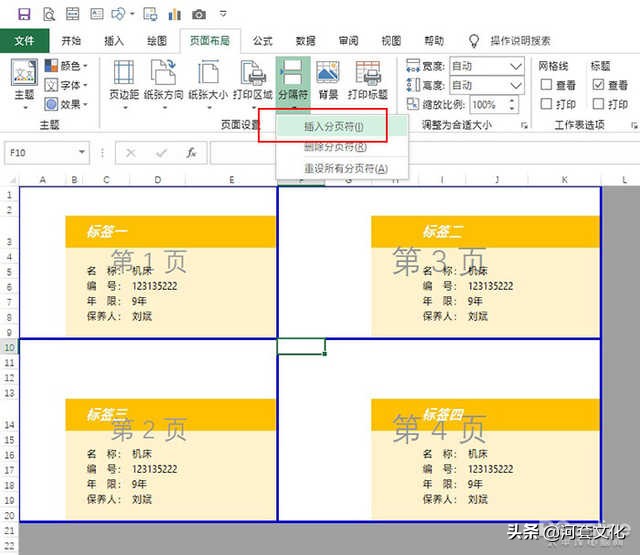This screenshot has height=555, width=640.
Task: Open the 纸张方向 (Orientation) menu
Action: tap(164, 84)
